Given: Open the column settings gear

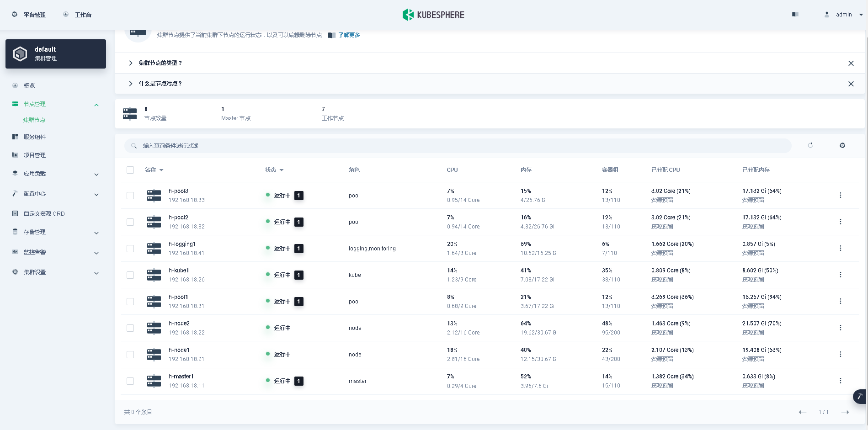Looking at the screenshot, I should click(842, 145).
